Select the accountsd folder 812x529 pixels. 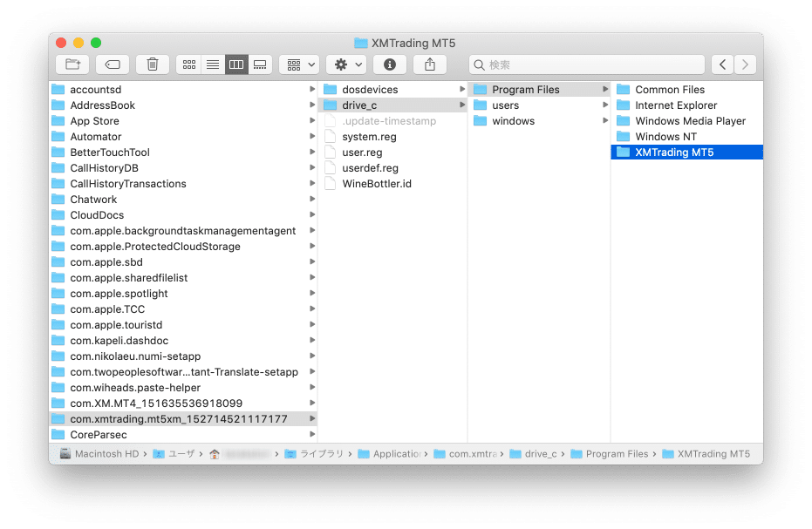(183, 90)
